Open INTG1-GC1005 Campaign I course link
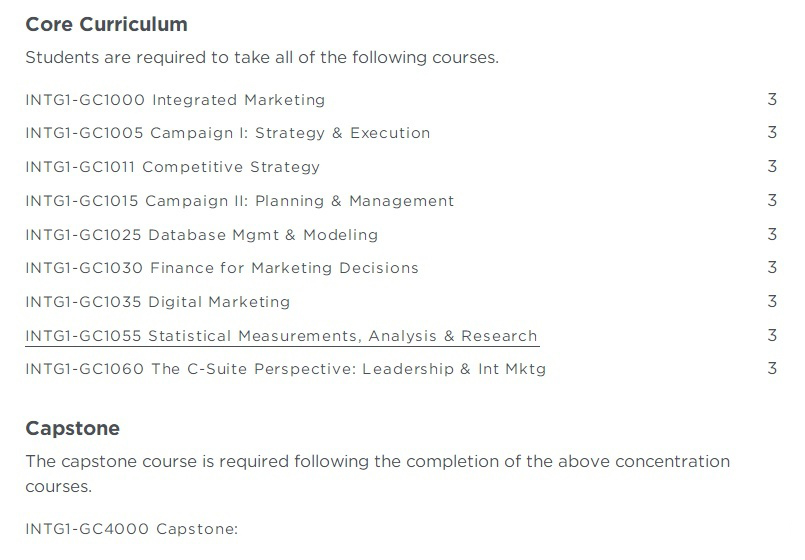Image resolution: width=805 pixels, height=560 pixels. pos(227,133)
